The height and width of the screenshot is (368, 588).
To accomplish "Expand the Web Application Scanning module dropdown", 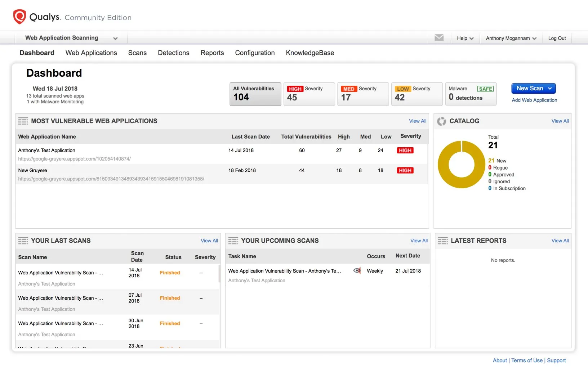I will (x=115, y=39).
